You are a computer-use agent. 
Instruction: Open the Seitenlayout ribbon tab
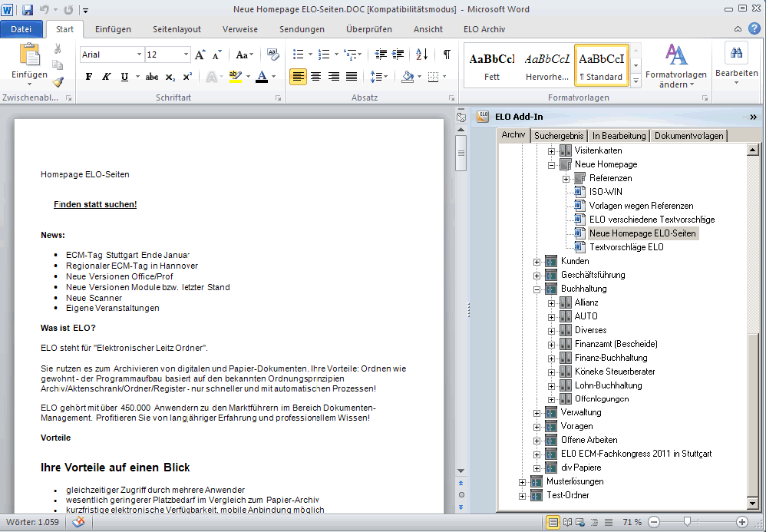(177, 29)
